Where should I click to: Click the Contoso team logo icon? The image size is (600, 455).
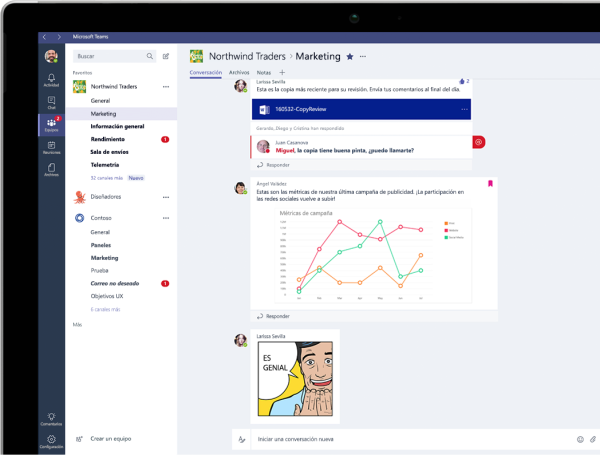tap(80, 218)
